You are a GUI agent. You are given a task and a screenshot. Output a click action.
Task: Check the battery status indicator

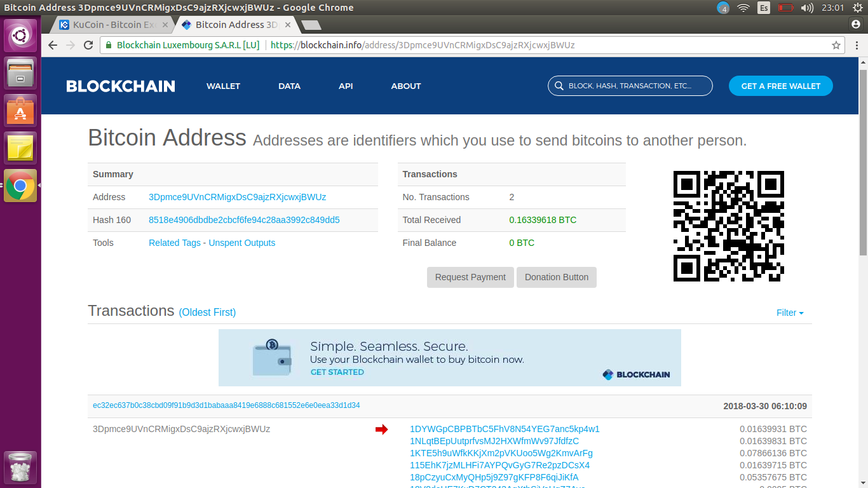click(786, 8)
